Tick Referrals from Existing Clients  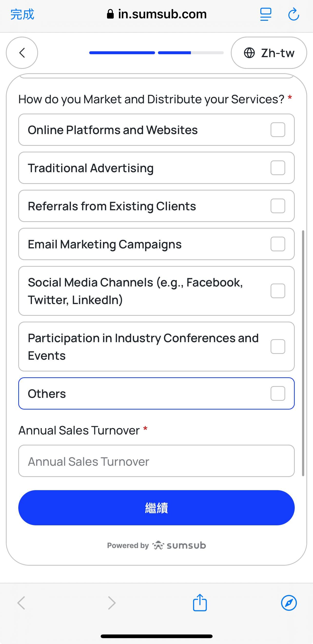pos(278,206)
